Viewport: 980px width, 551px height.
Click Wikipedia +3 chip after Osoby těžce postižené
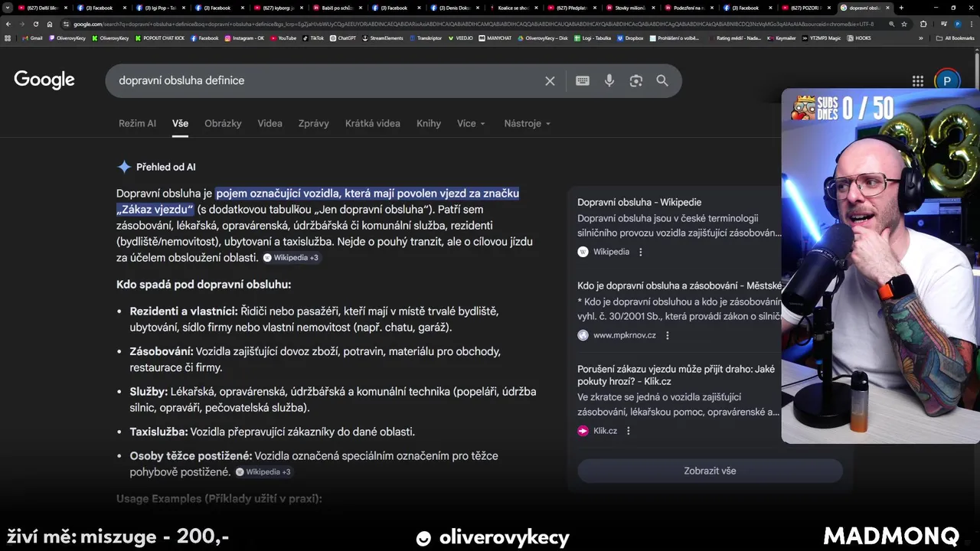tap(263, 472)
